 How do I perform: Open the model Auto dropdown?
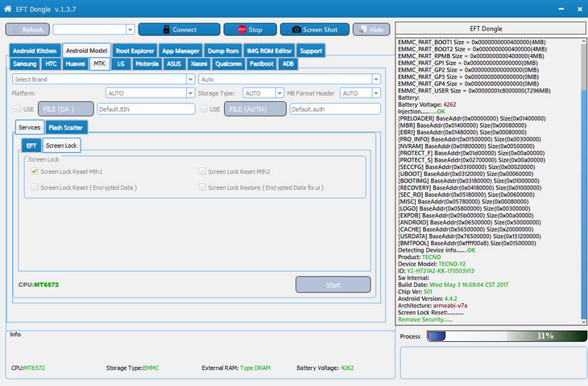click(x=376, y=79)
